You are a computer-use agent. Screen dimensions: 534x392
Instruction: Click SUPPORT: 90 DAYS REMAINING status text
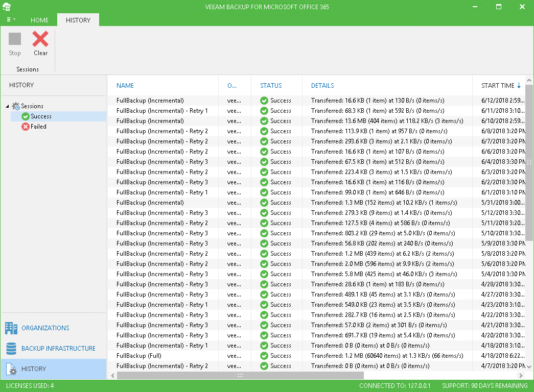484,385
